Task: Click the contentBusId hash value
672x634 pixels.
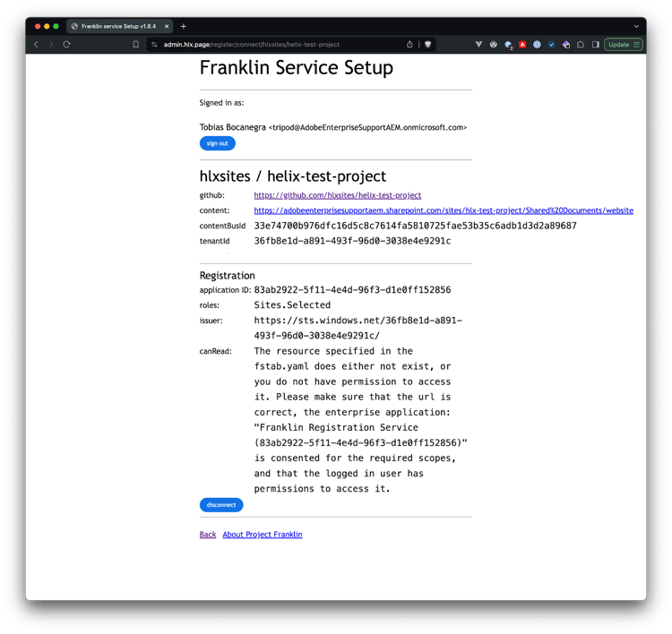Action: click(x=415, y=226)
